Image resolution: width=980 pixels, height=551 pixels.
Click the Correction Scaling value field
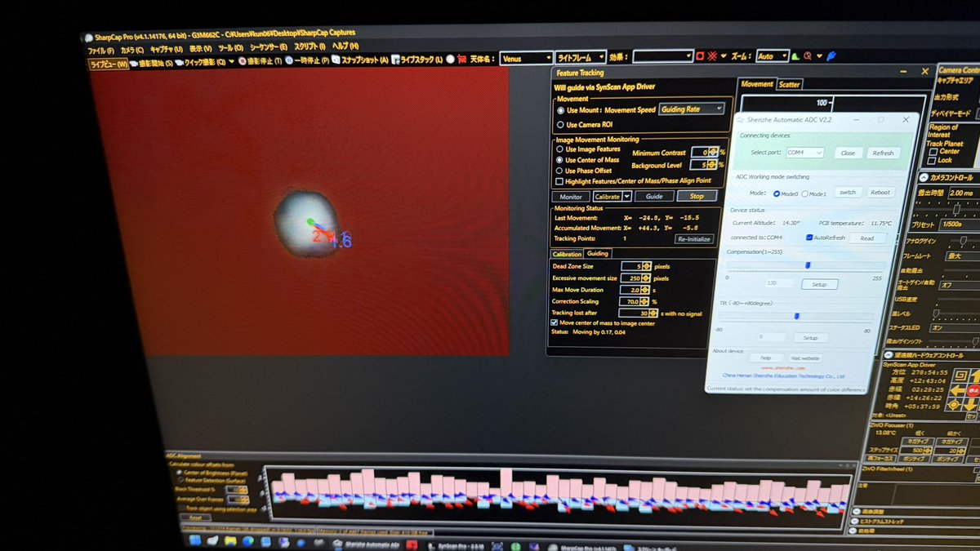630,301
